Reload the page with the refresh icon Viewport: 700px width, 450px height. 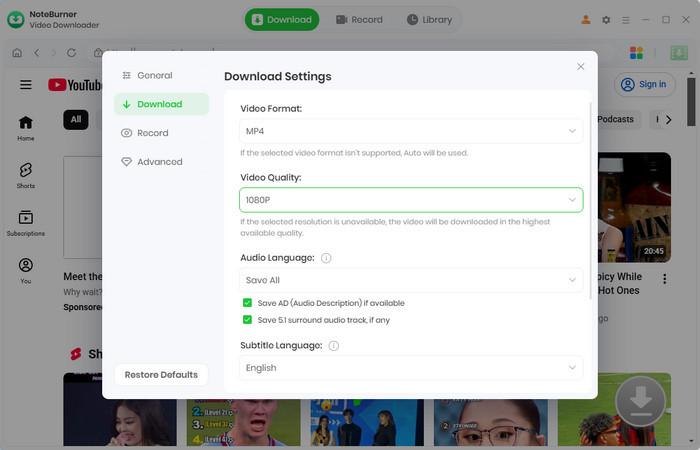pyautogui.click(x=71, y=53)
